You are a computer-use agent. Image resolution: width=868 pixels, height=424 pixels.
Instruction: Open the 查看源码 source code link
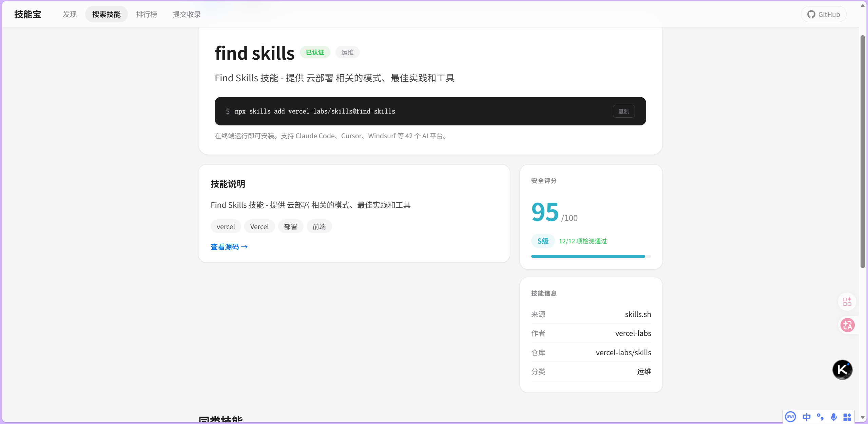tap(229, 246)
